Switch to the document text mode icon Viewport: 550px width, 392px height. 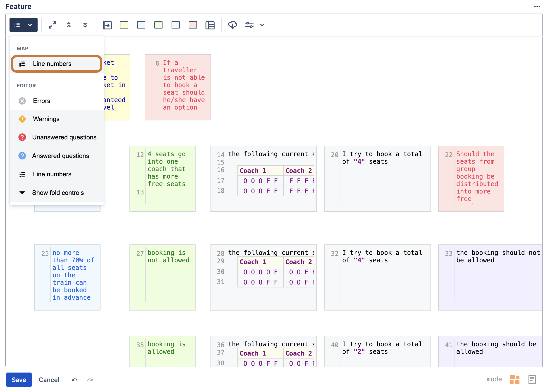[532, 380]
